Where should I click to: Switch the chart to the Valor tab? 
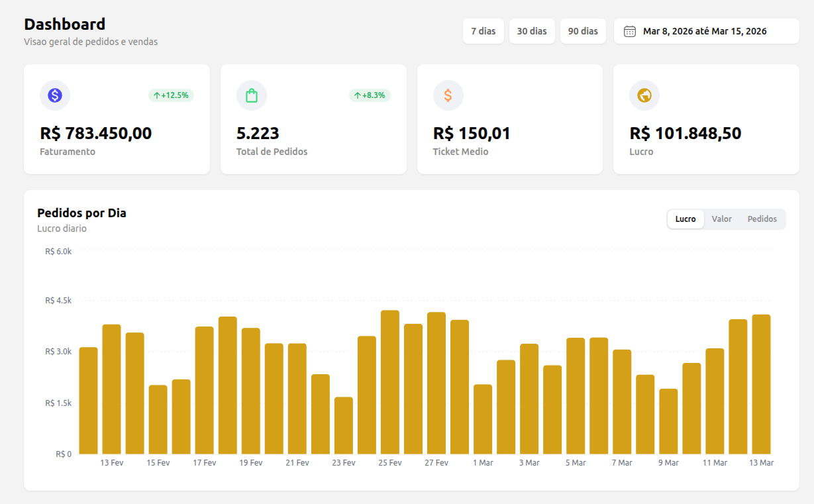pyautogui.click(x=721, y=219)
